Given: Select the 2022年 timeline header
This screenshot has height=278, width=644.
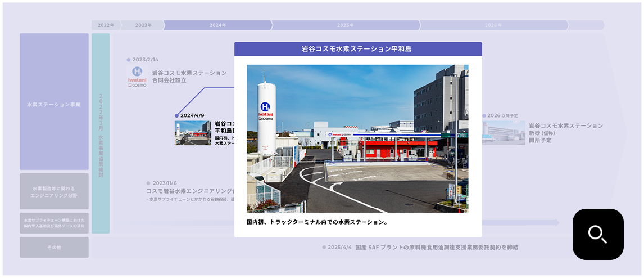Looking at the screenshot, I should (106, 25).
